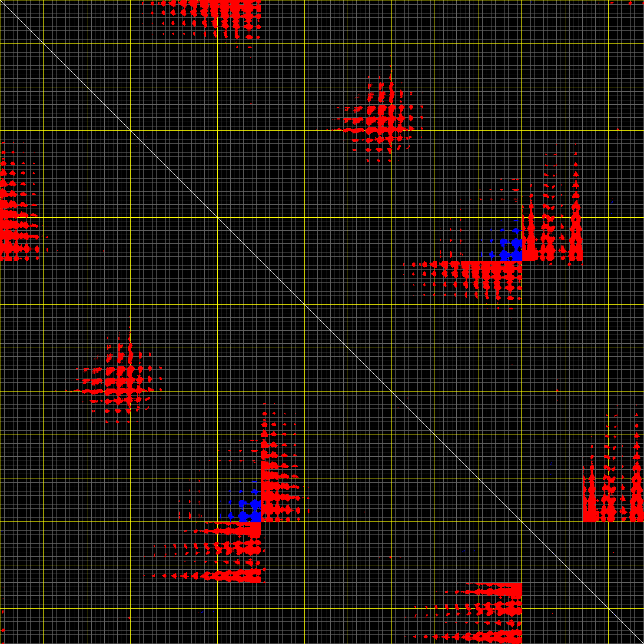The width and height of the screenshot is (644, 644).
Task: Click the white diagonal line at plot center
Action: 322,322
